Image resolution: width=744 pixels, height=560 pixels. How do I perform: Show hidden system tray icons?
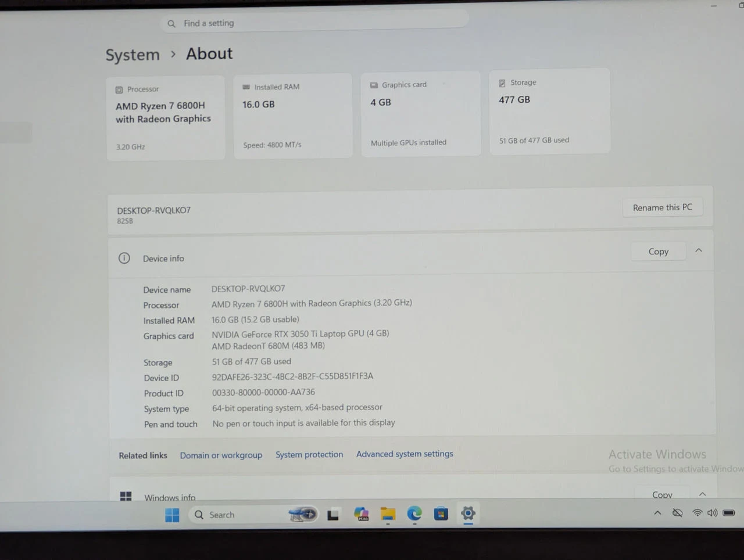click(657, 513)
